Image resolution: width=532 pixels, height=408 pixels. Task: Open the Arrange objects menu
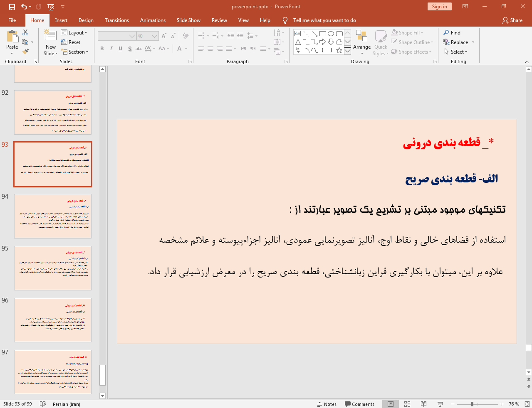coord(361,42)
